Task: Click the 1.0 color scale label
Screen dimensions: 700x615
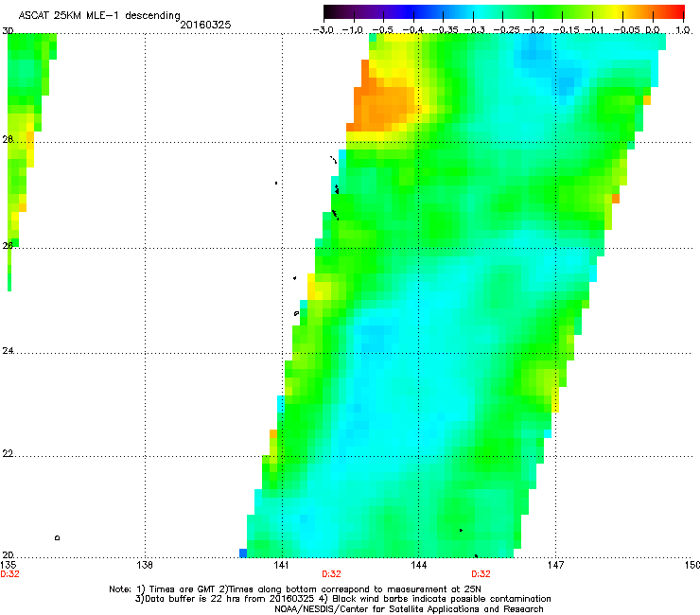Action: coord(683,30)
